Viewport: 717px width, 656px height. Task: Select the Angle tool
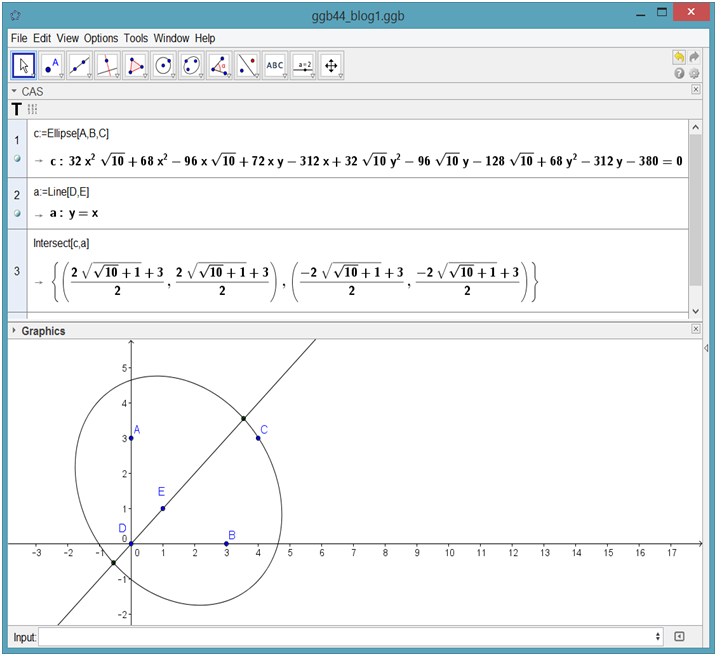(219, 65)
